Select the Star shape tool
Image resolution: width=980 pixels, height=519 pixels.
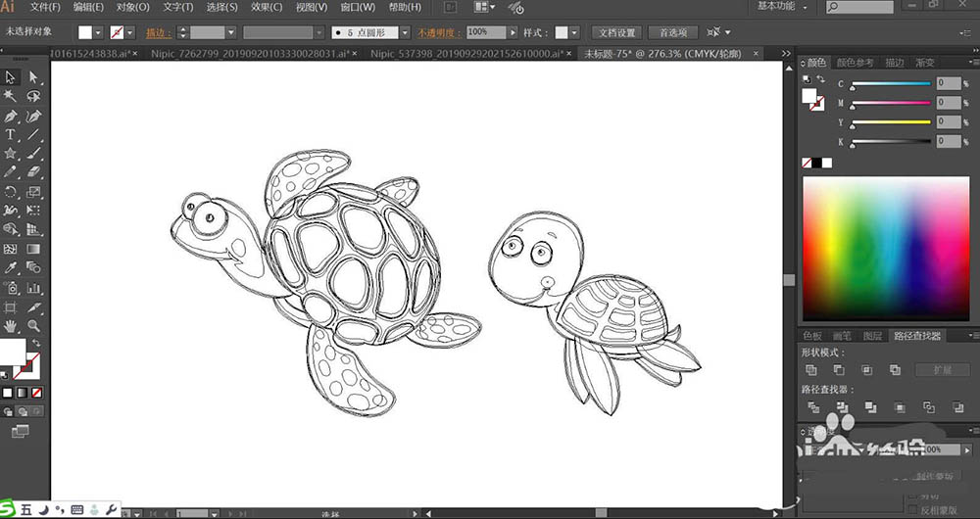10,153
